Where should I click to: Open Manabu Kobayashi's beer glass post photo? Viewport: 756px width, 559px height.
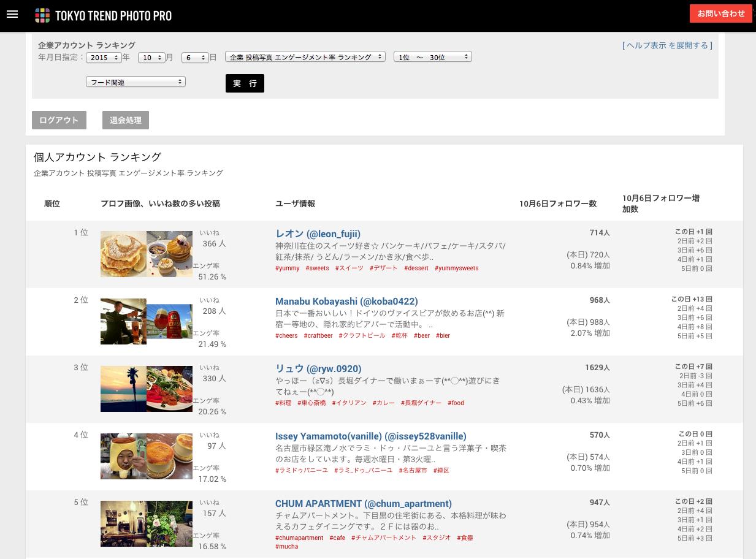pyautogui.click(x=169, y=321)
